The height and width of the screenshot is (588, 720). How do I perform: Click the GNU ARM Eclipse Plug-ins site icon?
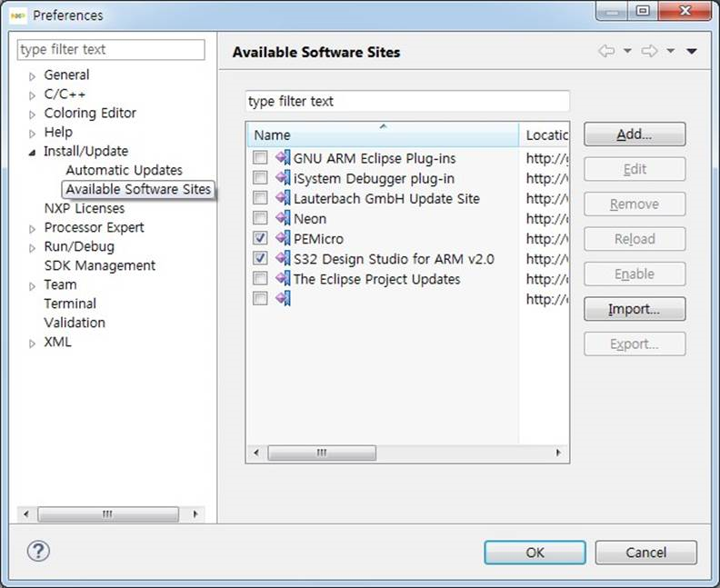pyautogui.click(x=283, y=158)
